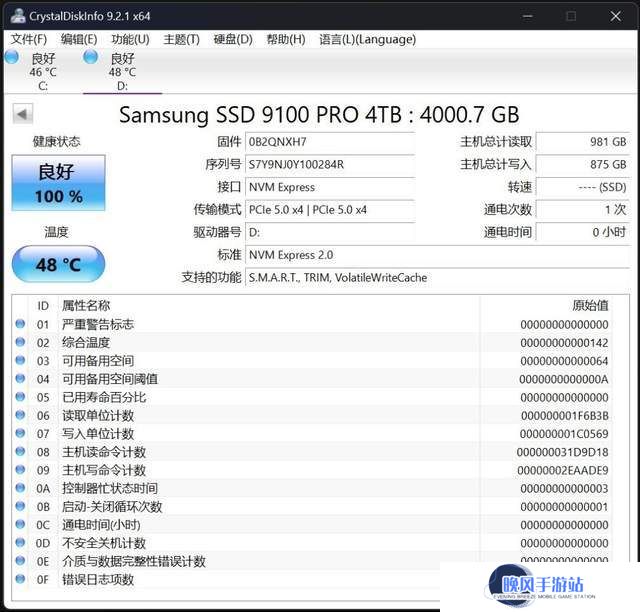Click the status dot for attribute 0C 通电时间(小时)
Screen dimensions: 640x612
(20, 524)
